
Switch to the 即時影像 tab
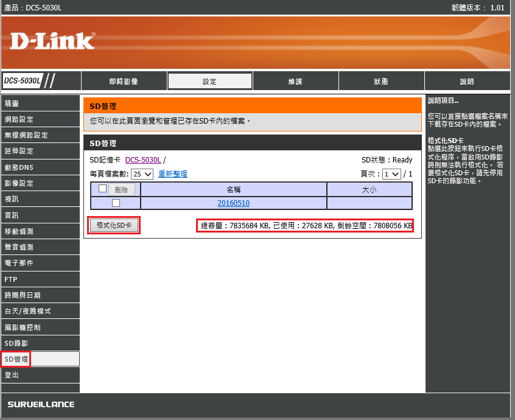click(124, 82)
